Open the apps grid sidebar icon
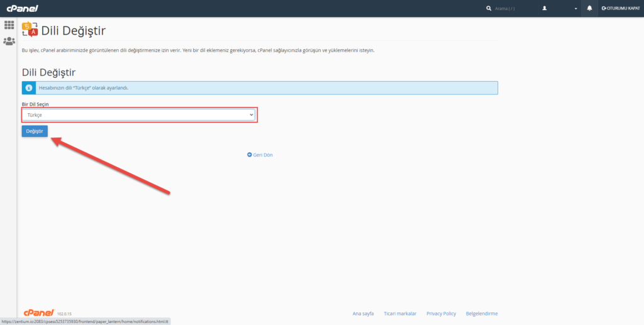 tap(9, 25)
